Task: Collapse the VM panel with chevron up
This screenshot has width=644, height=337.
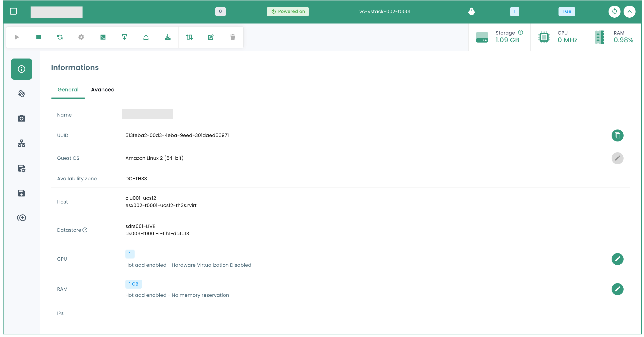Action: pyautogui.click(x=629, y=12)
